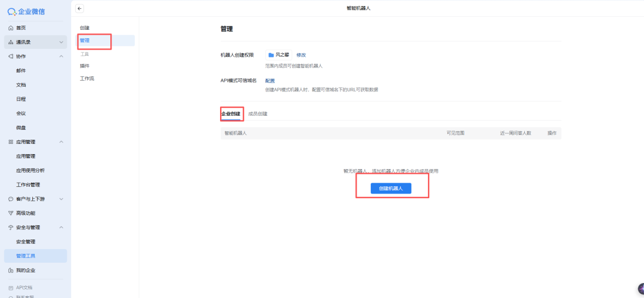Click the 暂无机器人 empty-state message

(391, 171)
